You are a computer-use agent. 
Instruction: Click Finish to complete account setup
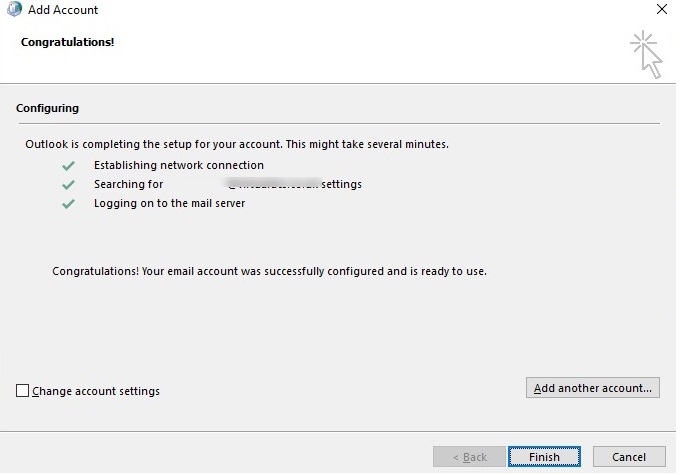tap(544, 457)
